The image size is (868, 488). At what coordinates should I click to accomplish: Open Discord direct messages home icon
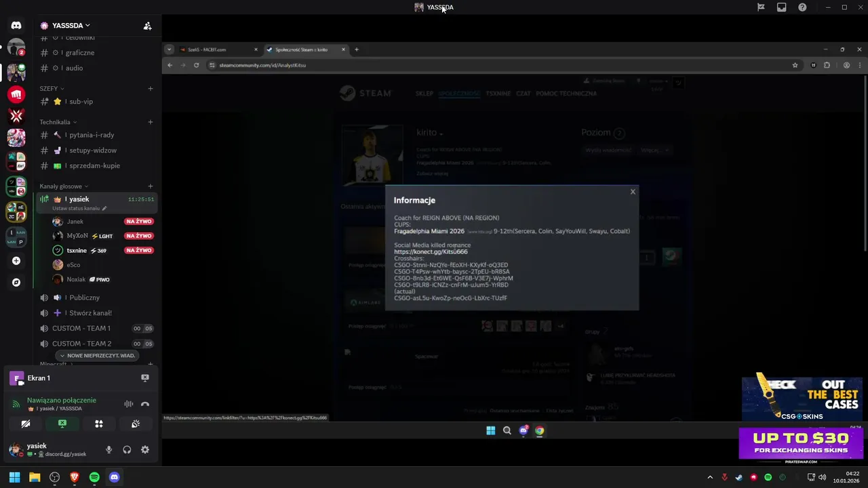[16, 26]
